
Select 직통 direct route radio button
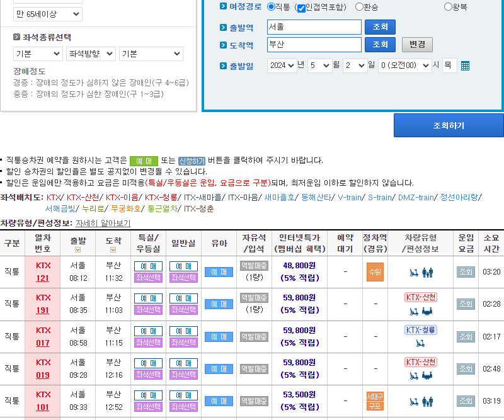(x=271, y=7)
